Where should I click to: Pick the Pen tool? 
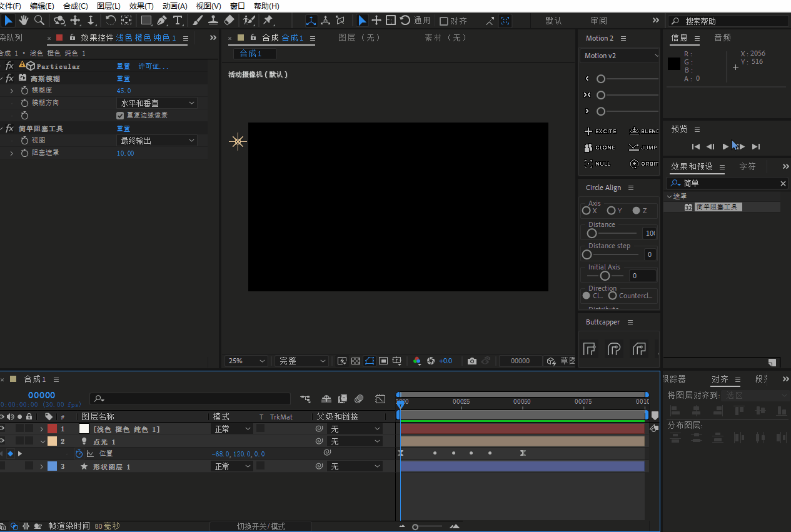tap(162, 21)
